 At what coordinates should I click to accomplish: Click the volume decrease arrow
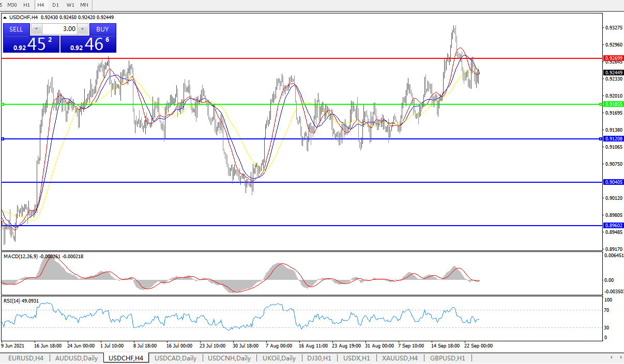click(36, 29)
